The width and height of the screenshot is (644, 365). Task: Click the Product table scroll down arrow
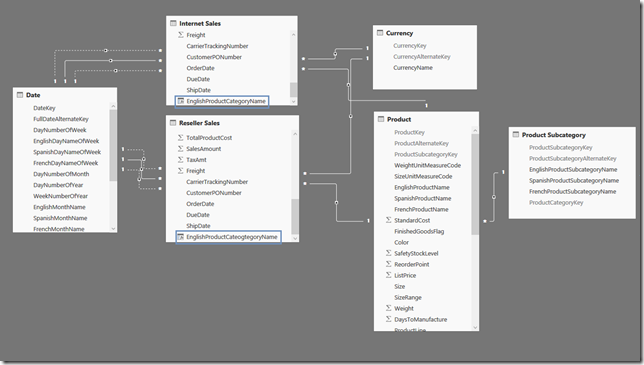[475, 327]
